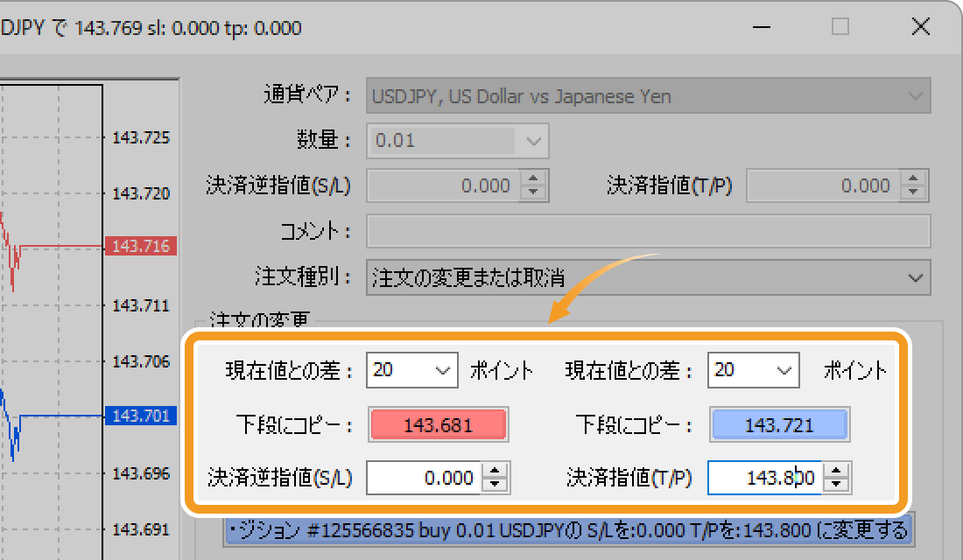Screen dimensions: 963x560
Task: Click the 143.725 chart axis price
Action: (x=141, y=137)
